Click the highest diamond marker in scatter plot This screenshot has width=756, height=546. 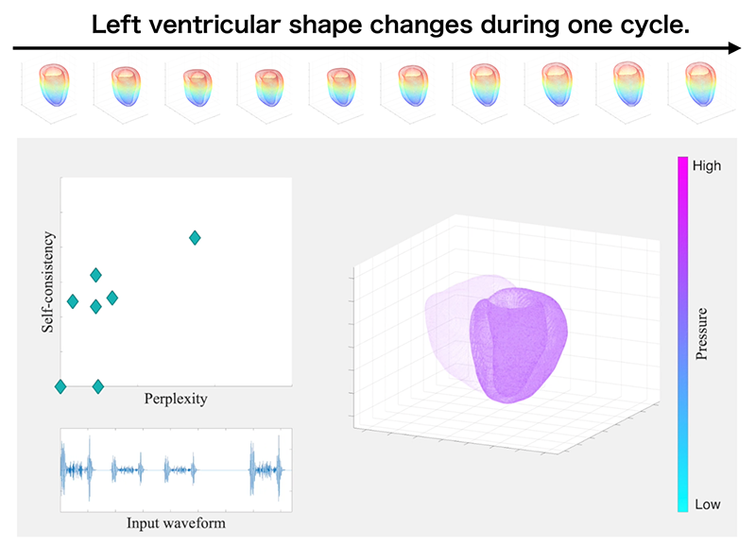[x=195, y=238]
